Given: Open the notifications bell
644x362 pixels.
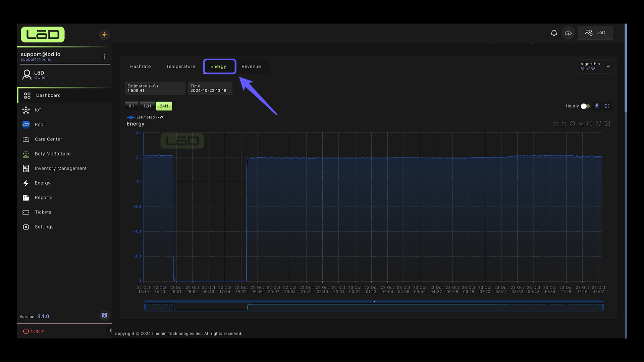Looking at the screenshot, I should [x=554, y=33].
